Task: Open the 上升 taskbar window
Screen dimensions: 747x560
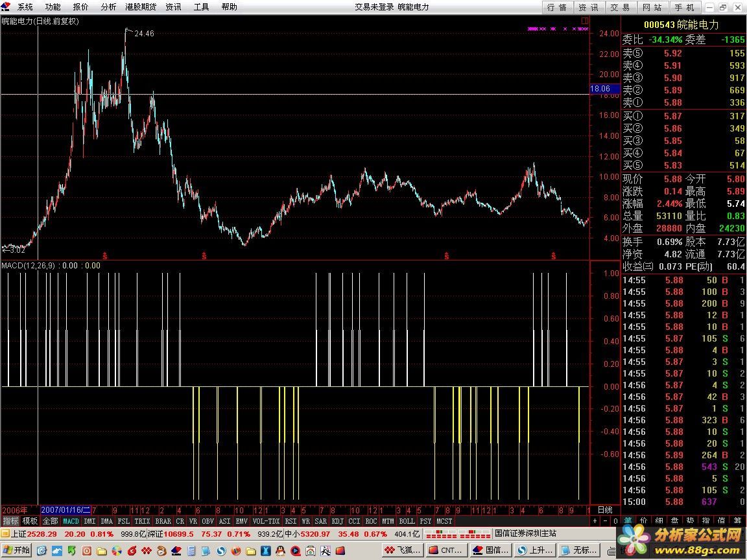Action: (535, 550)
